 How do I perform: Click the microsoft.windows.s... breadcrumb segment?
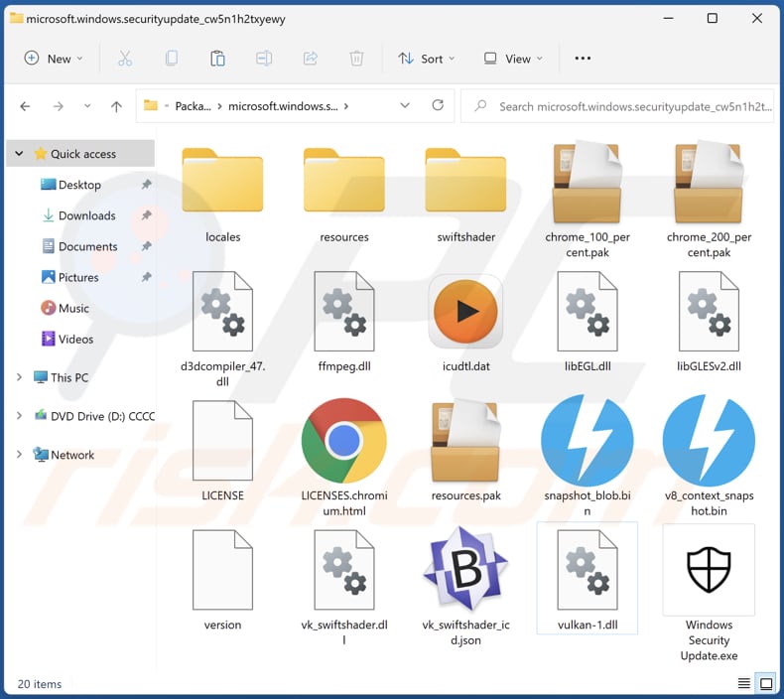[283, 106]
